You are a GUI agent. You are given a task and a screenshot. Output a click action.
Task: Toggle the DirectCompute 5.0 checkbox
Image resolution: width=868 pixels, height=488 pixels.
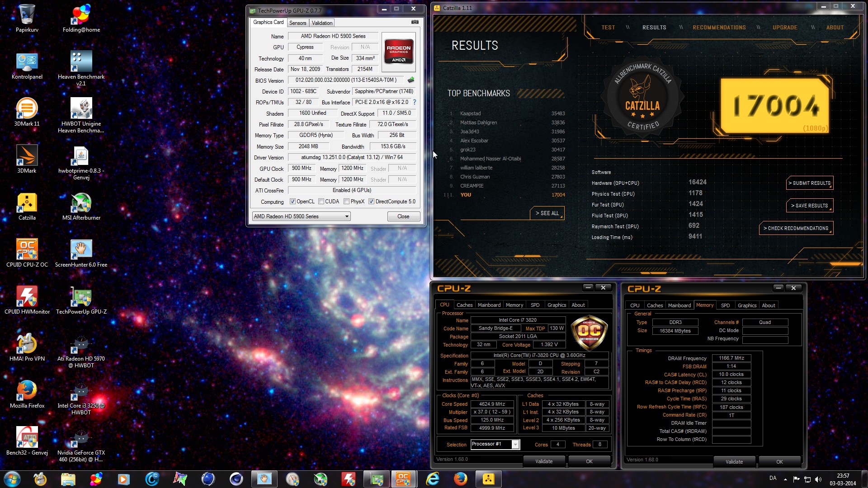coord(371,202)
